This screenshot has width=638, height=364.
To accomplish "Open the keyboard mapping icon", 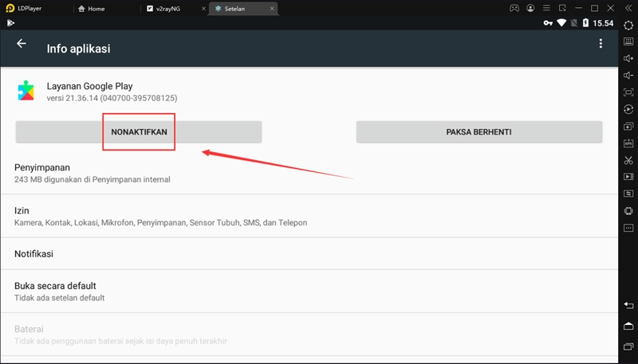I will click(x=628, y=41).
